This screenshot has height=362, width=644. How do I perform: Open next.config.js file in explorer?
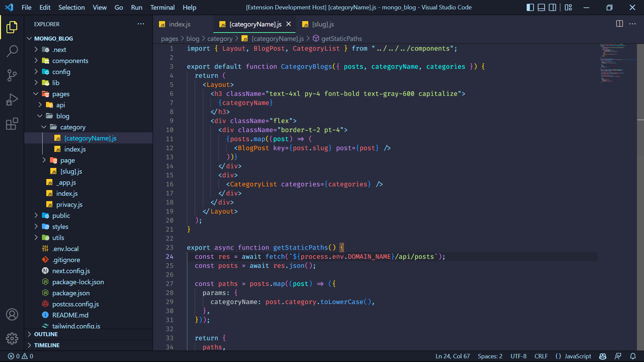[x=71, y=271]
